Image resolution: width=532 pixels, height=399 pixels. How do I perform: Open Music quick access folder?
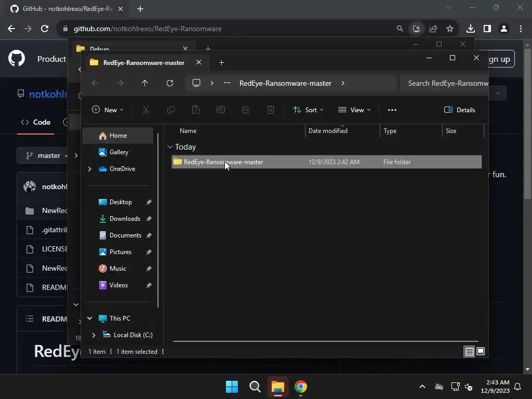tap(118, 269)
